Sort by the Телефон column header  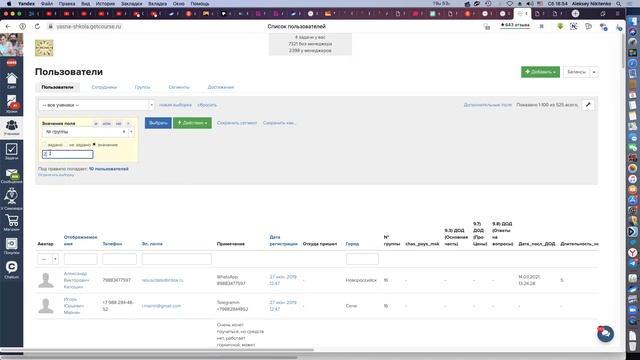(112, 244)
